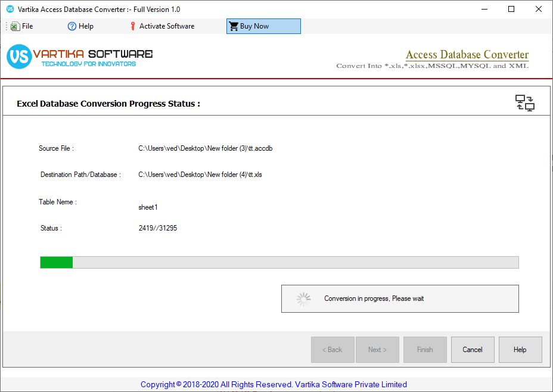This screenshot has height=392, width=553.
Task: Click the Convert Into formats subtitle
Action: 433,66
